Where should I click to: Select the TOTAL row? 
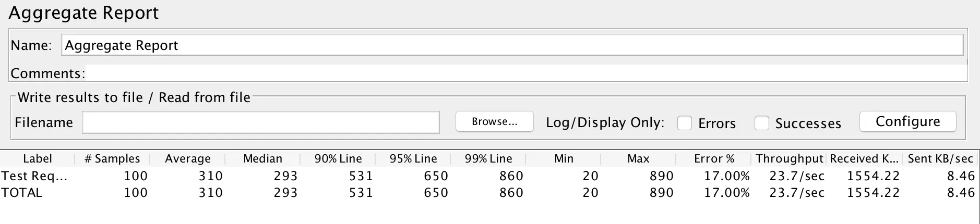click(x=489, y=193)
